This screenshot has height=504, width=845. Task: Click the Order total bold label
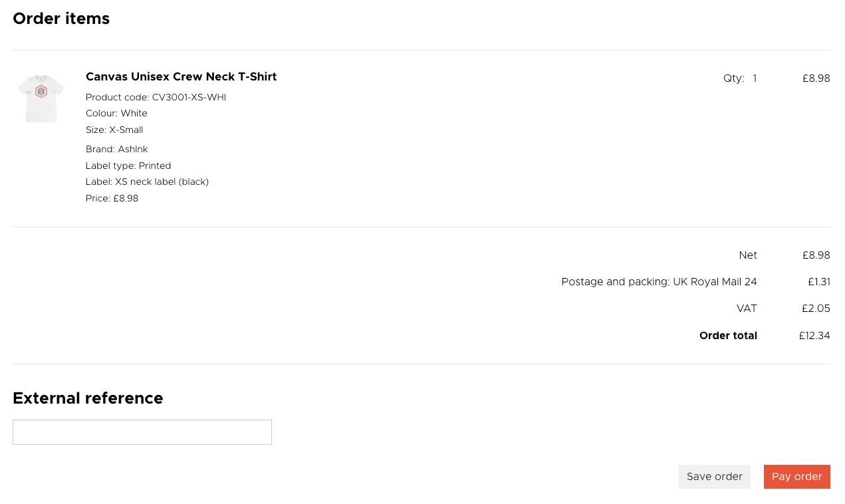point(728,336)
